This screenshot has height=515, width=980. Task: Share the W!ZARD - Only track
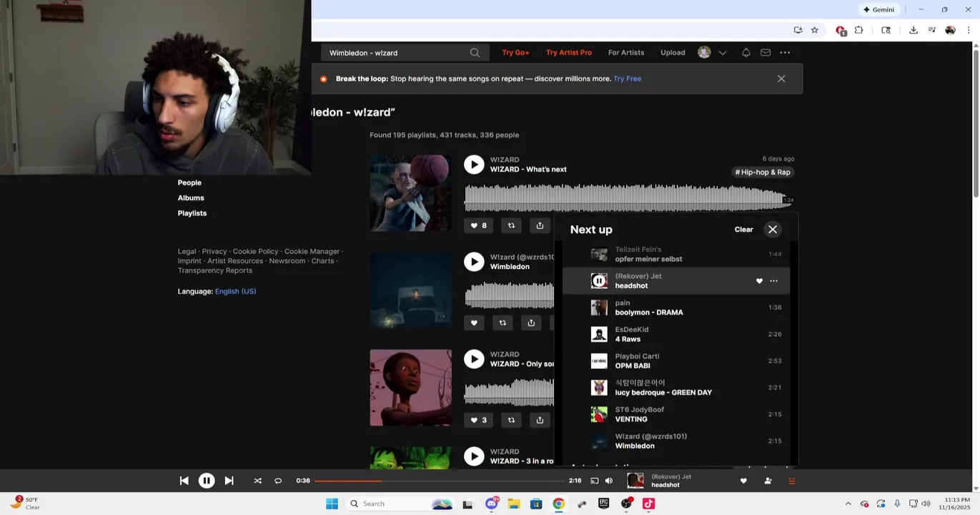coord(540,420)
